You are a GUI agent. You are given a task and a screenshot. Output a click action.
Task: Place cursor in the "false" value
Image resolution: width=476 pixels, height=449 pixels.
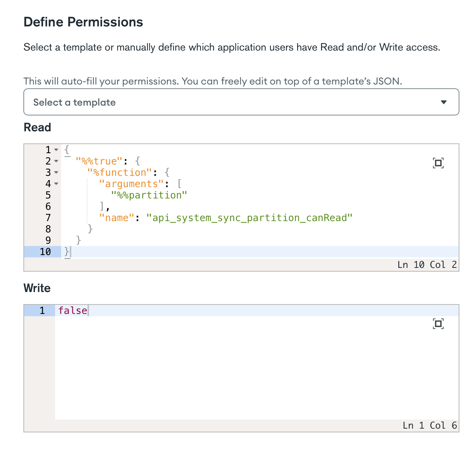point(72,311)
